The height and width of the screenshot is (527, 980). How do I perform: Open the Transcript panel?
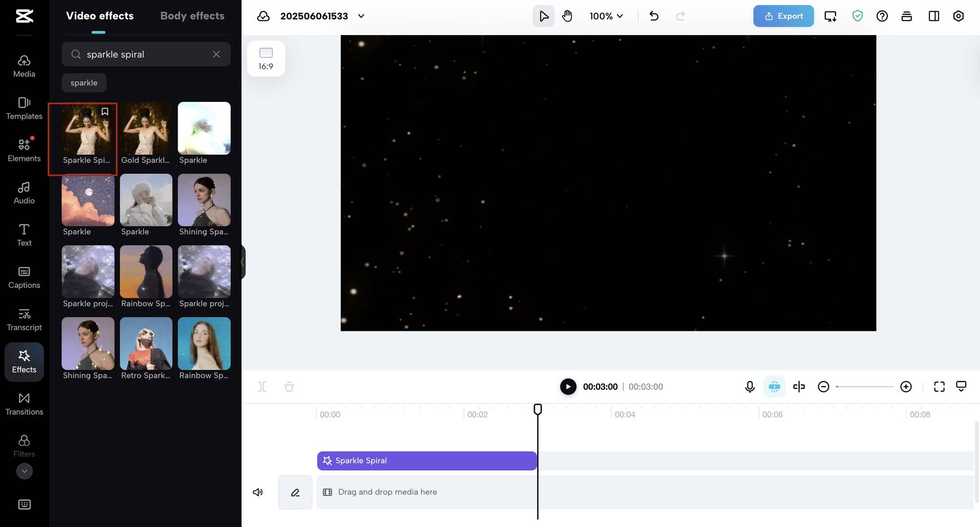(x=24, y=320)
